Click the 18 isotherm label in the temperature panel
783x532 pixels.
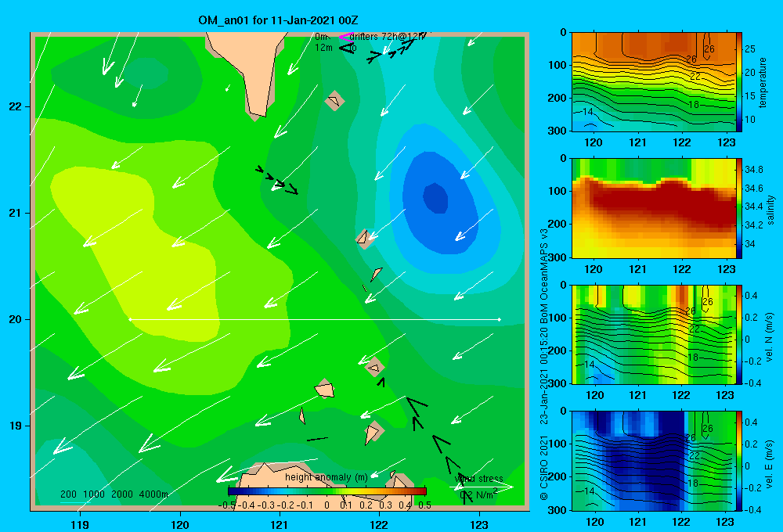(x=694, y=105)
